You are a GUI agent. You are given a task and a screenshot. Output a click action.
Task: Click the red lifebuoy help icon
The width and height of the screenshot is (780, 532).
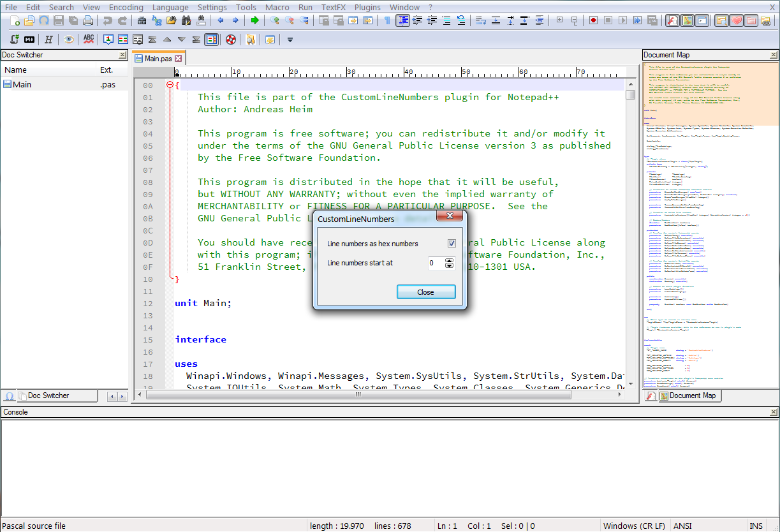pos(231,40)
